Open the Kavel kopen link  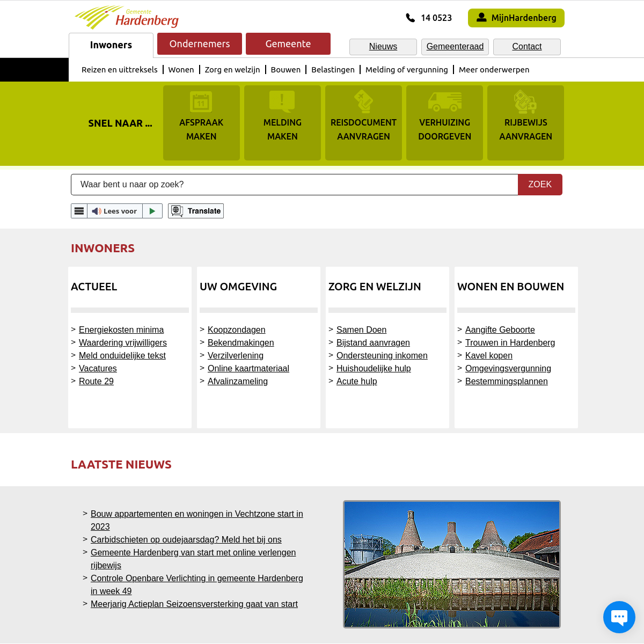(x=489, y=355)
